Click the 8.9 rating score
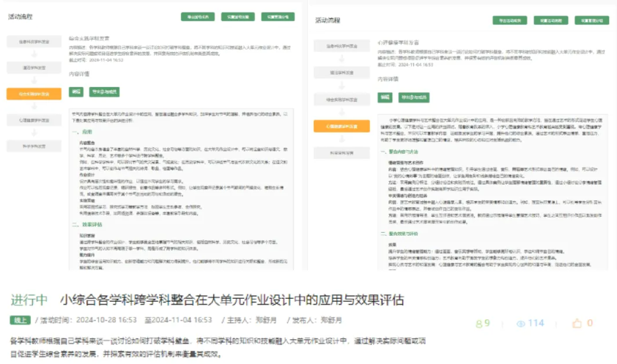Screen dimensions: 617x364 (x=482, y=323)
